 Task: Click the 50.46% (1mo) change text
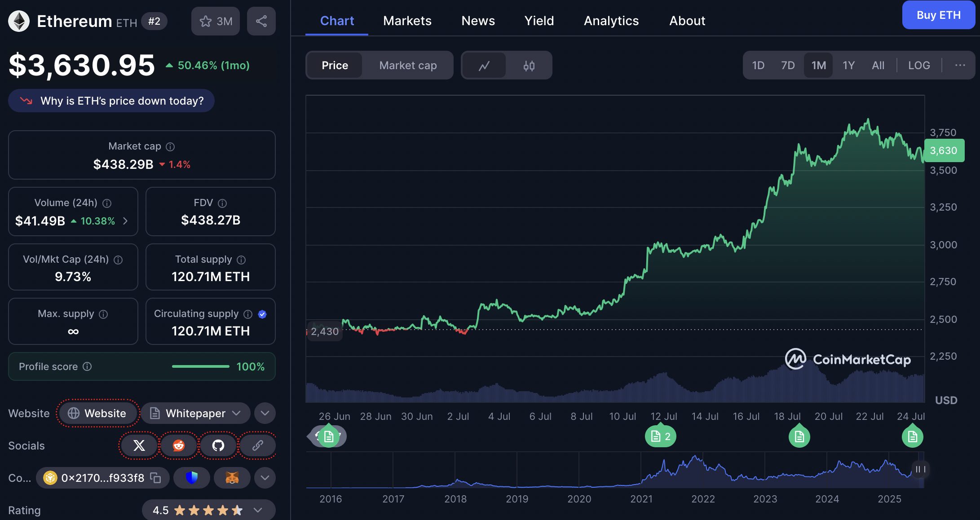pos(213,66)
